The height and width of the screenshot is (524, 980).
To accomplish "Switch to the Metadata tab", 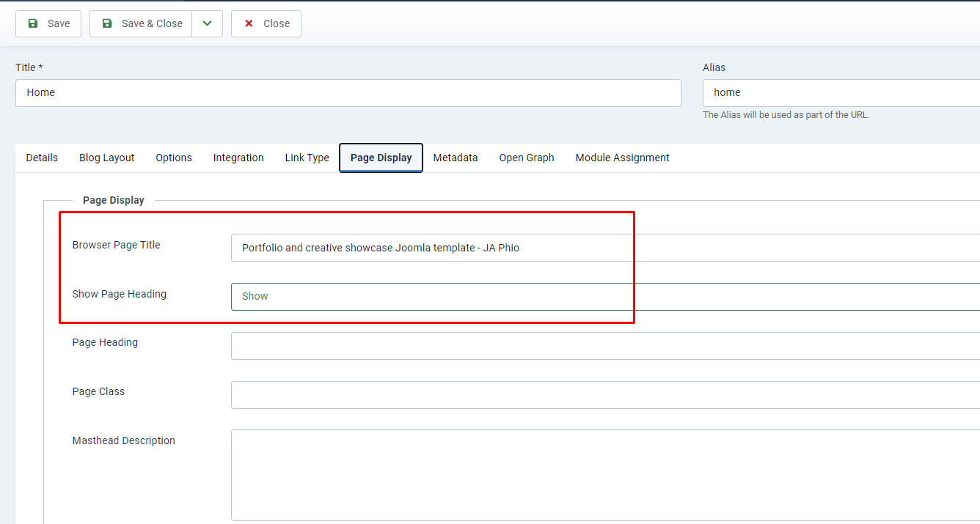I will 456,158.
